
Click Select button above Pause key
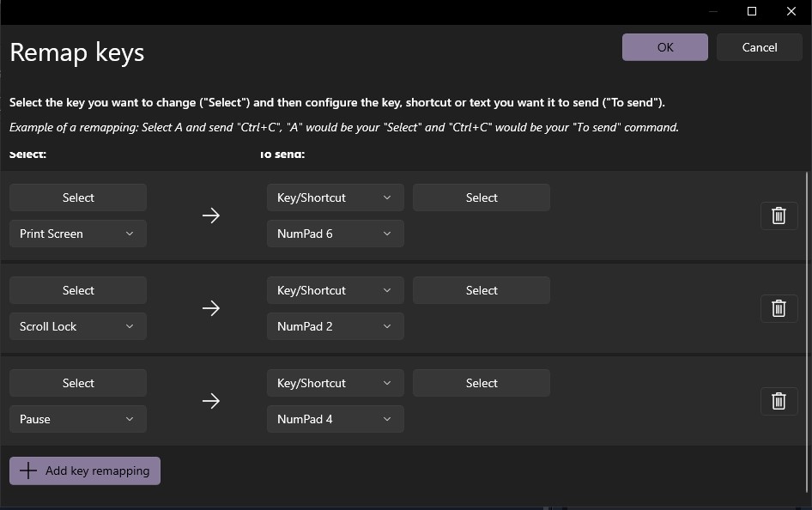pos(78,383)
